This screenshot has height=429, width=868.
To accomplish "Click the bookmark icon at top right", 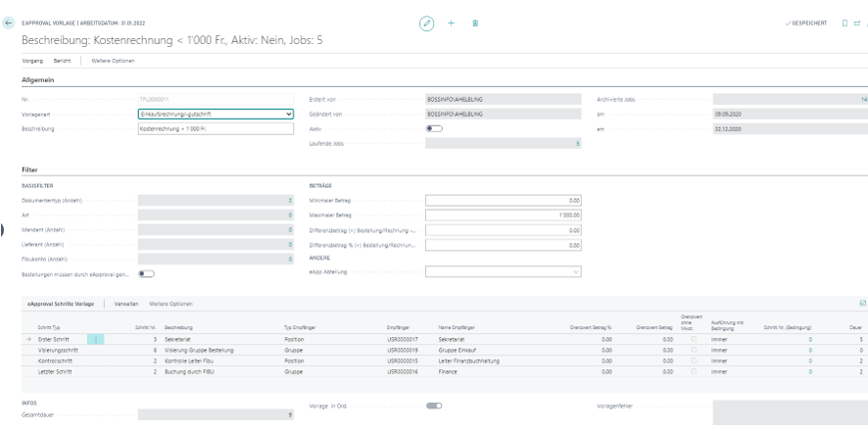I will 845,24.
